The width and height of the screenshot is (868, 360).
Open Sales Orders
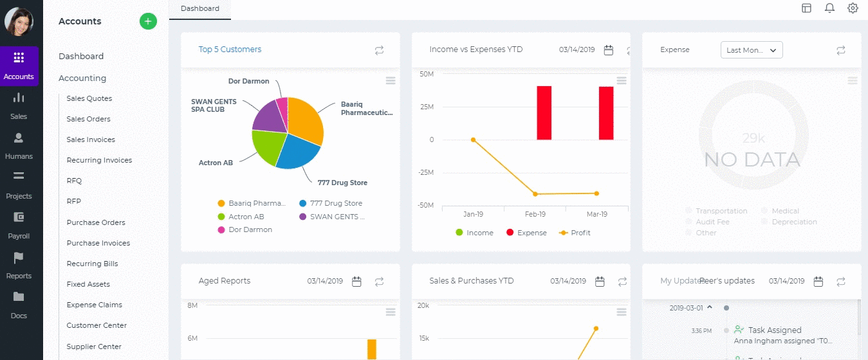pos(89,119)
